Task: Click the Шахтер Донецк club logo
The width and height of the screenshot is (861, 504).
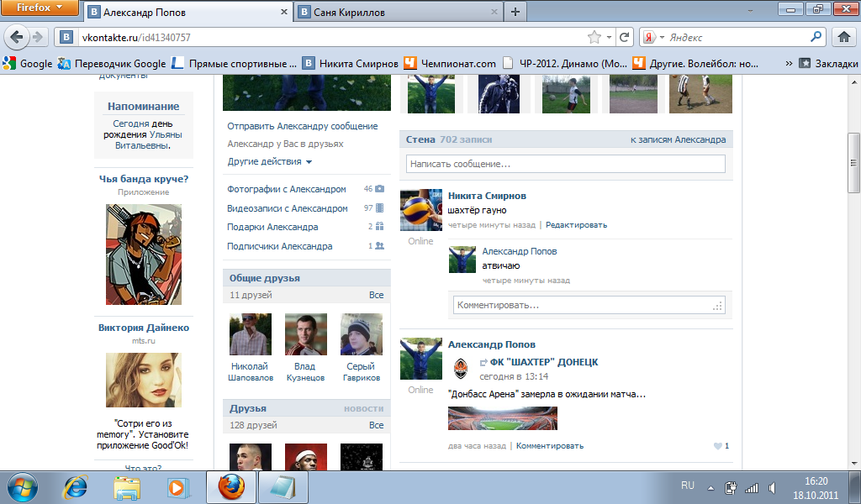Action: point(462,369)
